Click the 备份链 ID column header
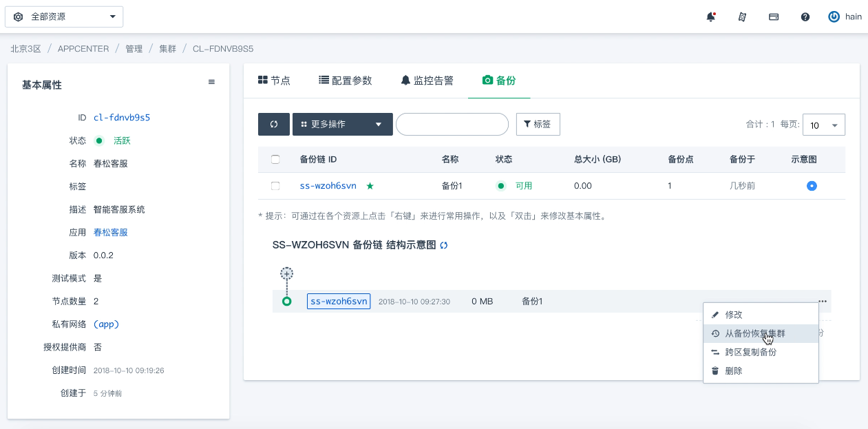868x429 pixels. click(318, 159)
